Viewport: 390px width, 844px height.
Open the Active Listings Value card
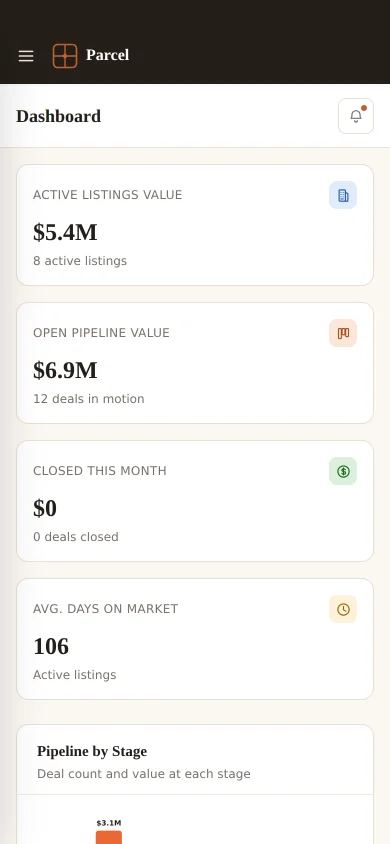coord(195,225)
